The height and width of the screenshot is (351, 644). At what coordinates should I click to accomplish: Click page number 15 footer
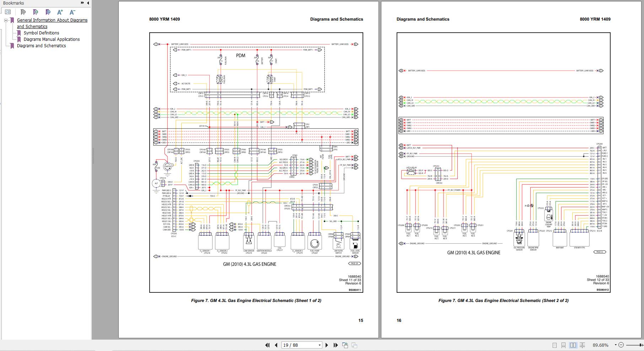[361, 320]
